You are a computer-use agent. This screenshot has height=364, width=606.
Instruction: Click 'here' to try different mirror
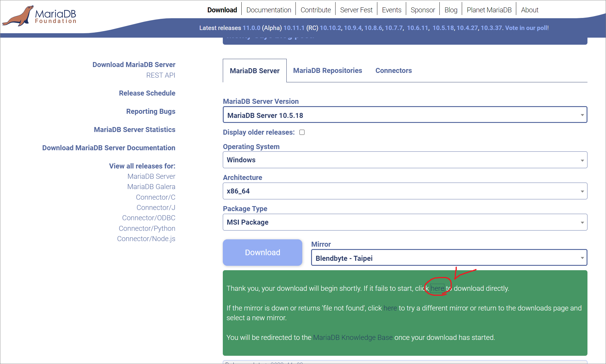(x=390, y=308)
